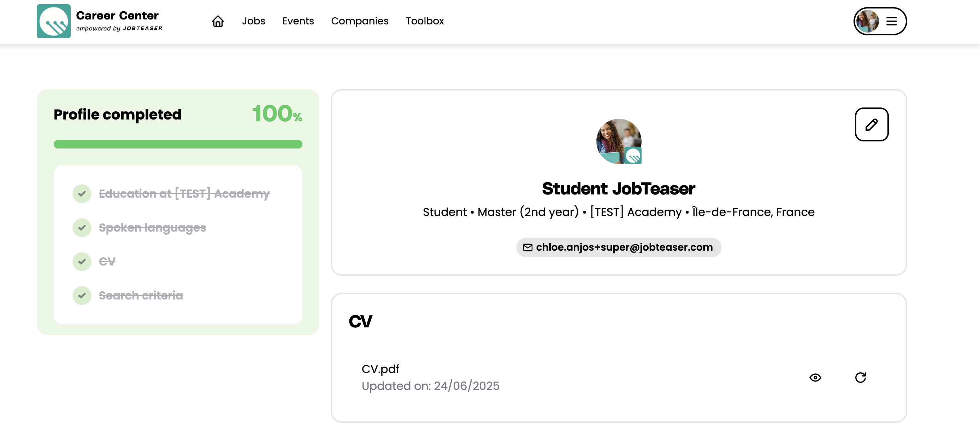Preview CV.pdf with the eye icon
The width and height of the screenshot is (980, 437).
pyautogui.click(x=815, y=377)
